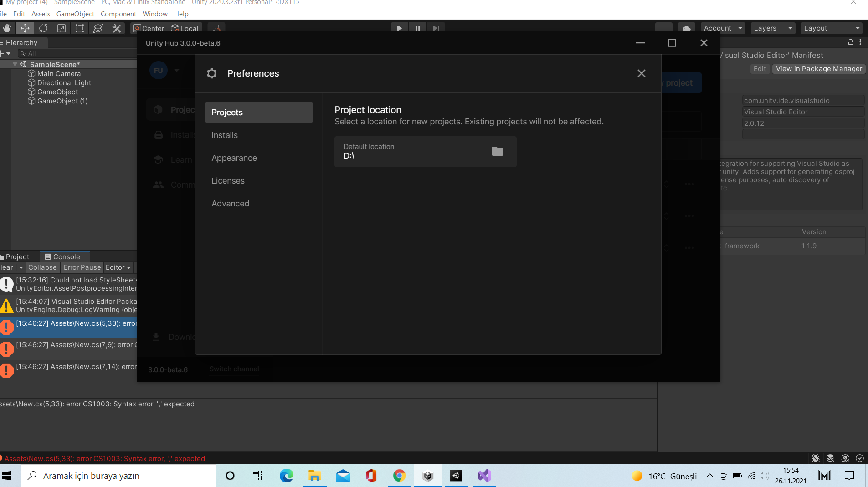Open the Layers dropdown

[x=773, y=28]
